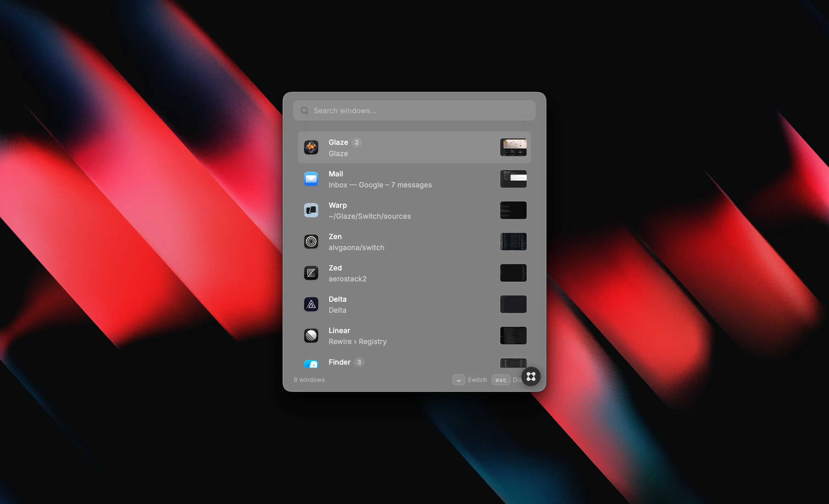Select the gray 'Glaze' window subtitle

pyautogui.click(x=338, y=154)
